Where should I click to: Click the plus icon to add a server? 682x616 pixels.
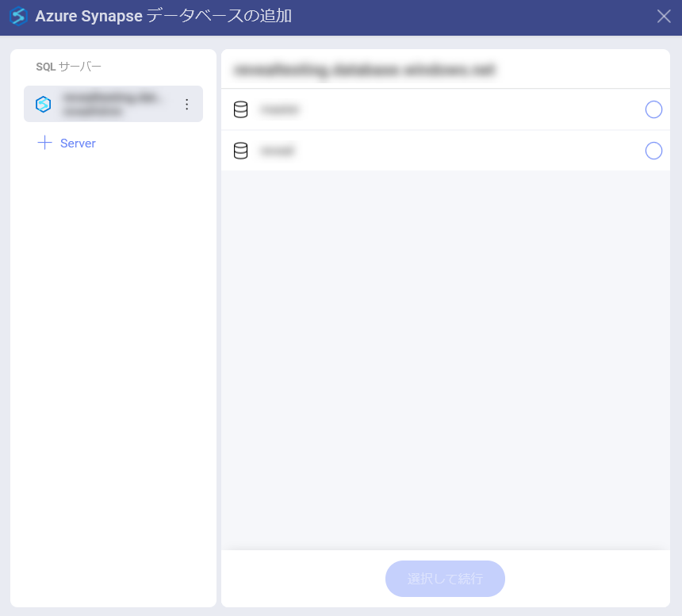tap(44, 143)
